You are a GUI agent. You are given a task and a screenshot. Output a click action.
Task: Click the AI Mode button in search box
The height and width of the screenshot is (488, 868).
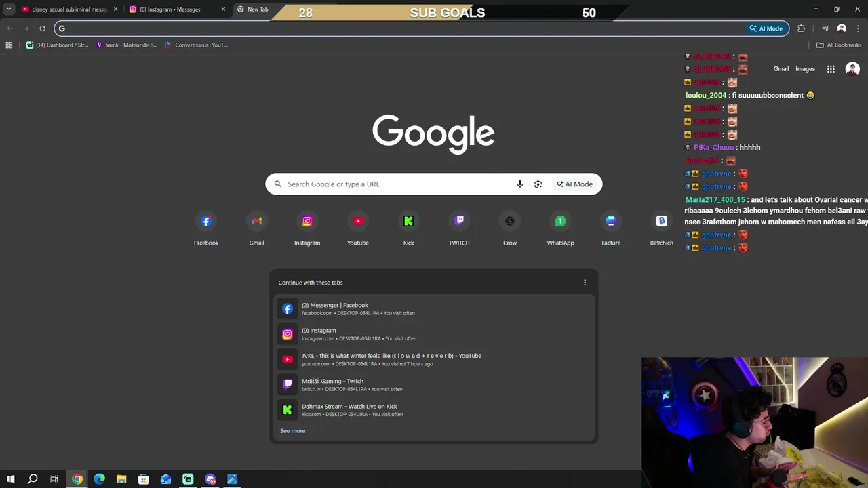pyautogui.click(x=575, y=184)
